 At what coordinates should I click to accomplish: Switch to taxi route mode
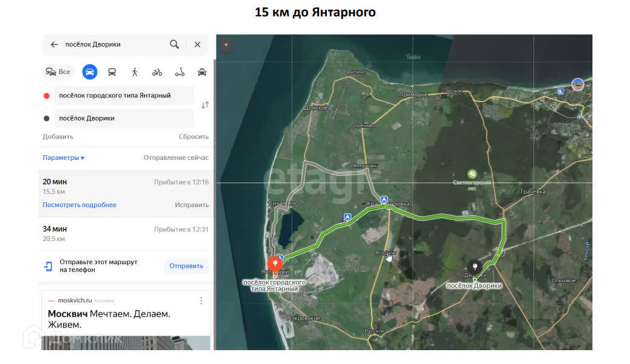[202, 72]
